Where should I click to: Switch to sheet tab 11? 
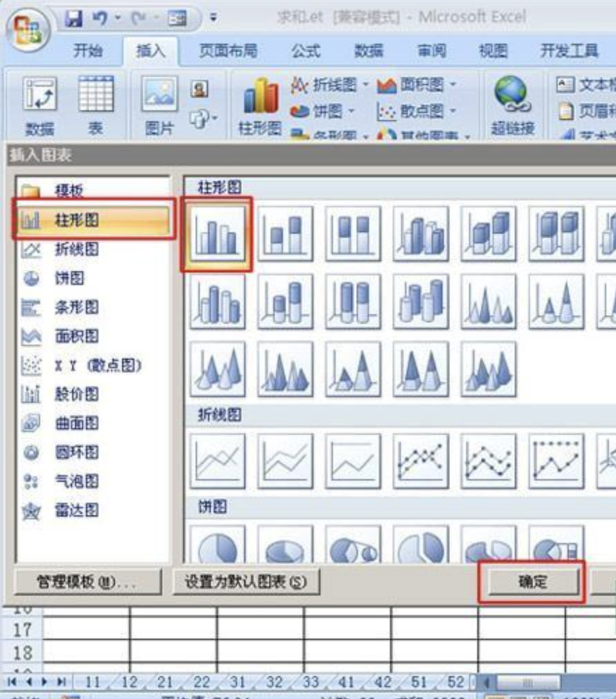(x=93, y=682)
